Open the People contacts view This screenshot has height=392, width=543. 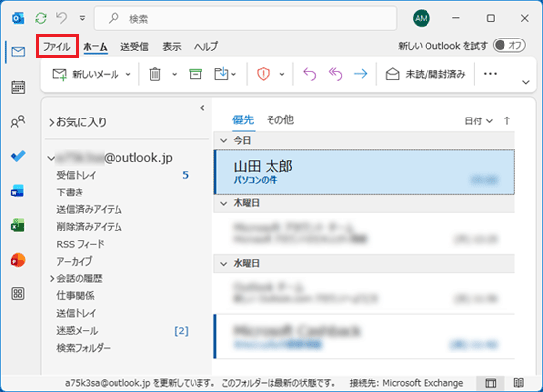coord(18,121)
